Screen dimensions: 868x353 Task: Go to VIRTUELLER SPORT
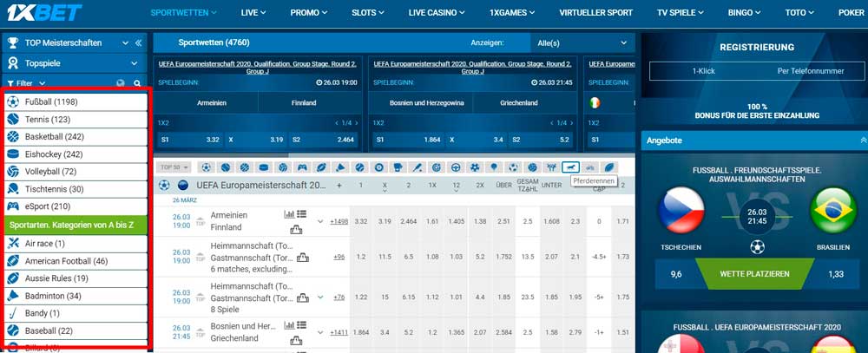click(x=596, y=13)
